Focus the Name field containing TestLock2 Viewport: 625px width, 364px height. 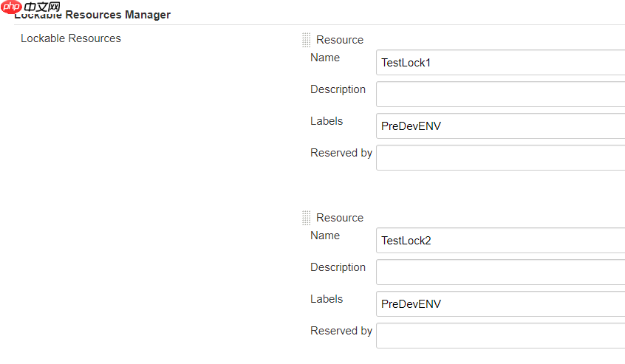click(500, 241)
